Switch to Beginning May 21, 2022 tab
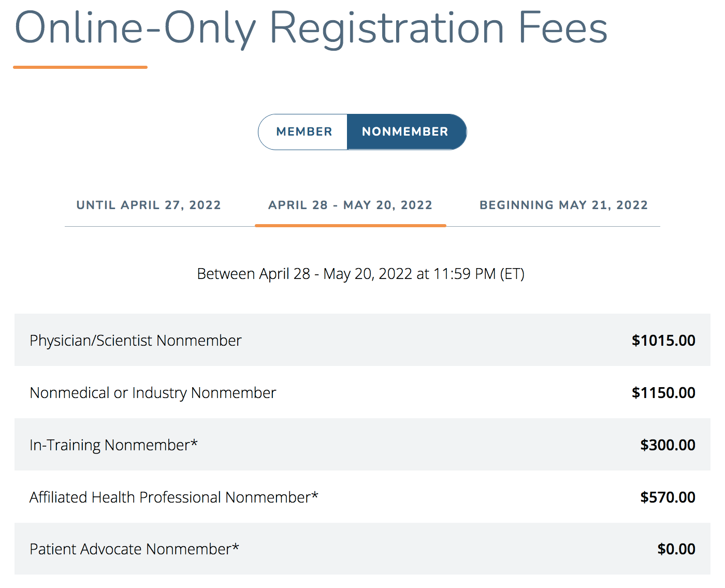Screen dimensions: 725x588 (563, 205)
